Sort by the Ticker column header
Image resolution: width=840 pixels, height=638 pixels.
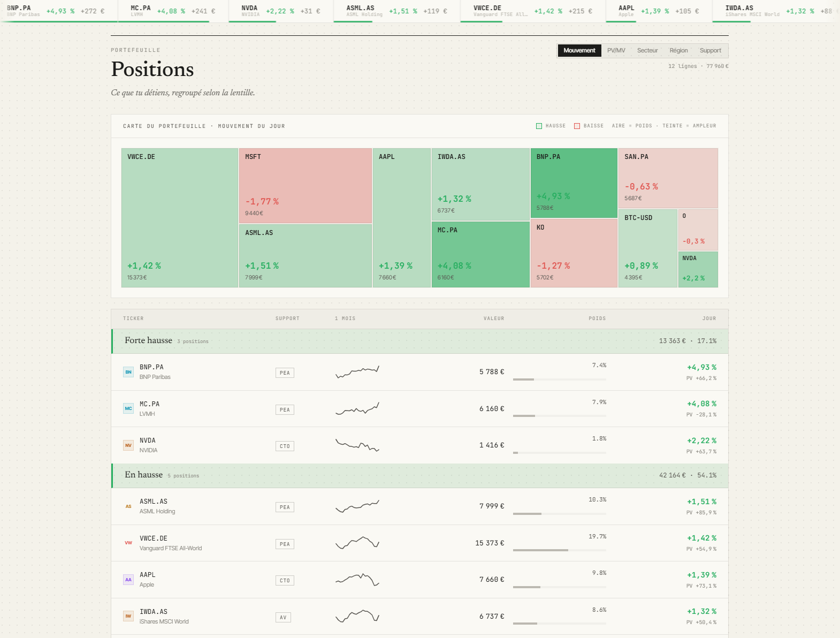(133, 318)
